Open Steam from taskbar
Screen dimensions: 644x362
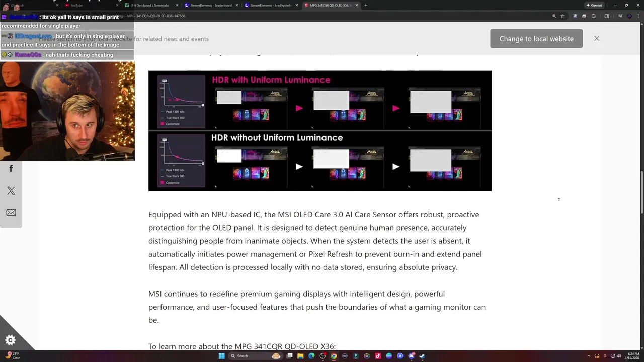click(x=422, y=356)
